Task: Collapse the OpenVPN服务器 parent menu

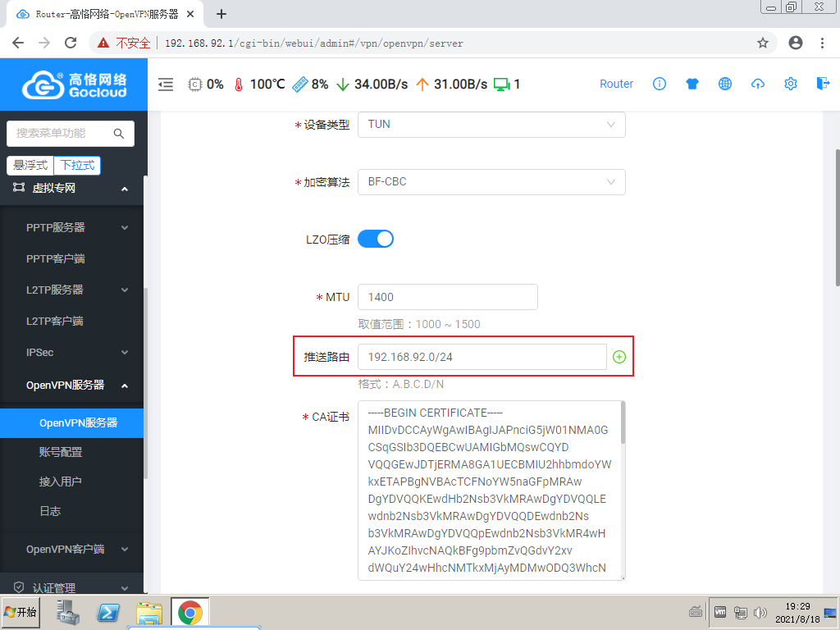Action: point(72,386)
